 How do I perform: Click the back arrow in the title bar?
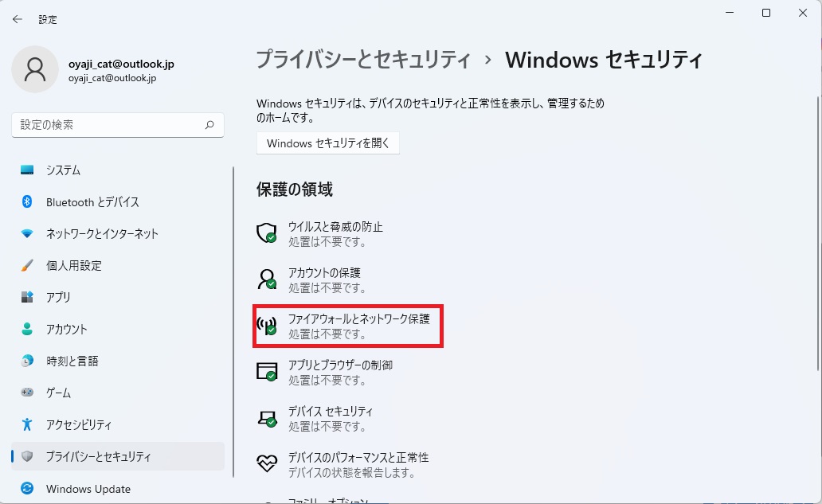pos(18,19)
